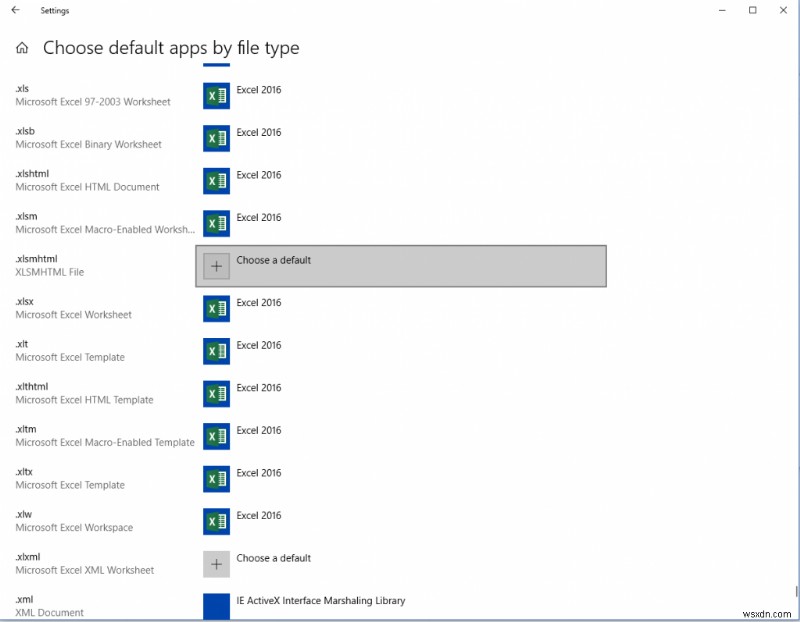Select the Excel icon for .xlw workspace files
800x622 pixels.
216,521
